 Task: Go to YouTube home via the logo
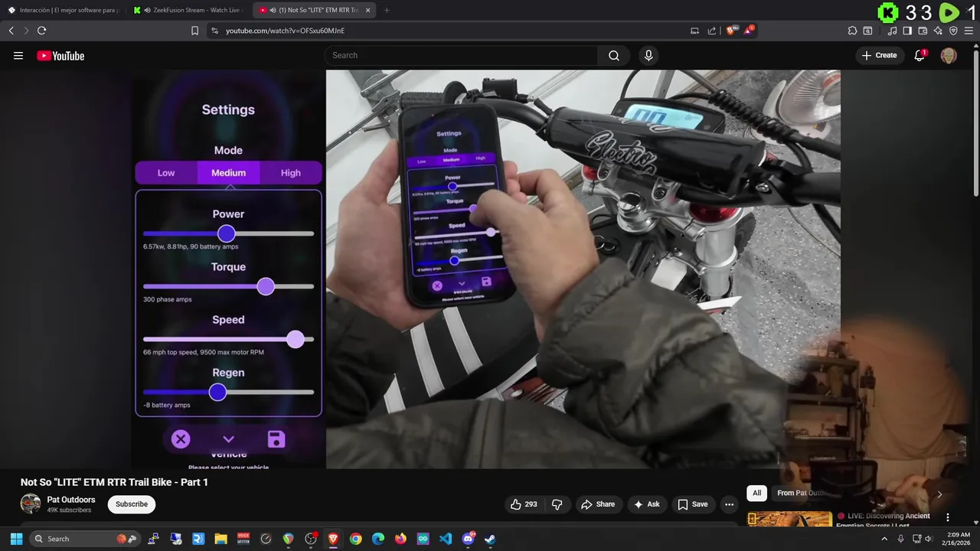pos(60,56)
